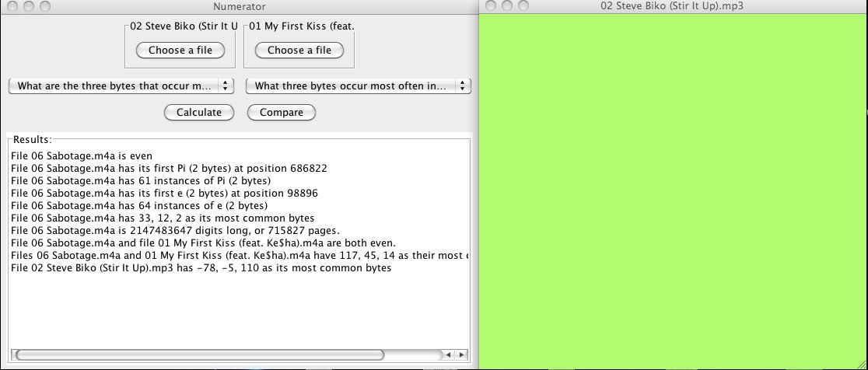The image size is (868, 370).
Task: Minimize the Numerator window
Action: coord(28,6)
